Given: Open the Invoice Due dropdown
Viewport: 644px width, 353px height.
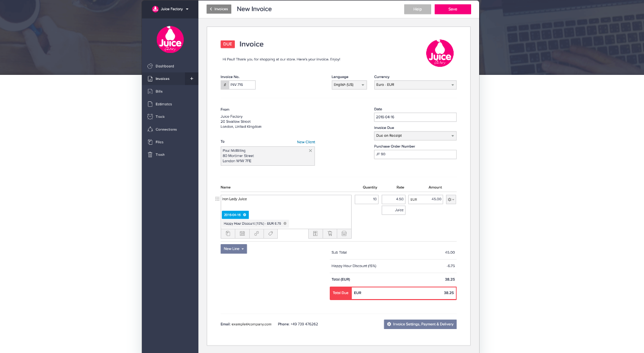Looking at the screenshot, I should click(415, 135).
